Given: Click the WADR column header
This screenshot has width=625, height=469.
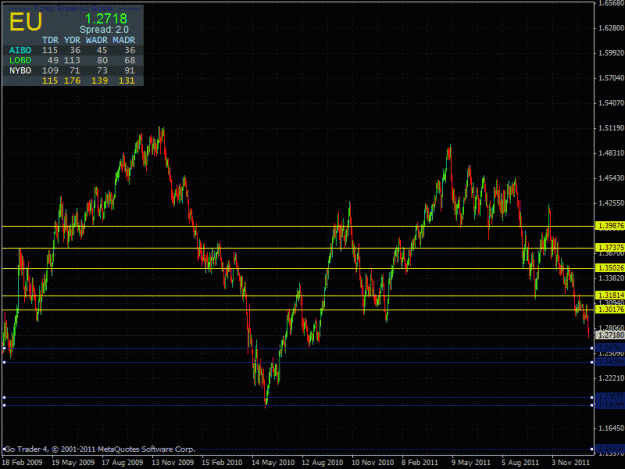Looking at the screenshot, I should pos(96,40).
